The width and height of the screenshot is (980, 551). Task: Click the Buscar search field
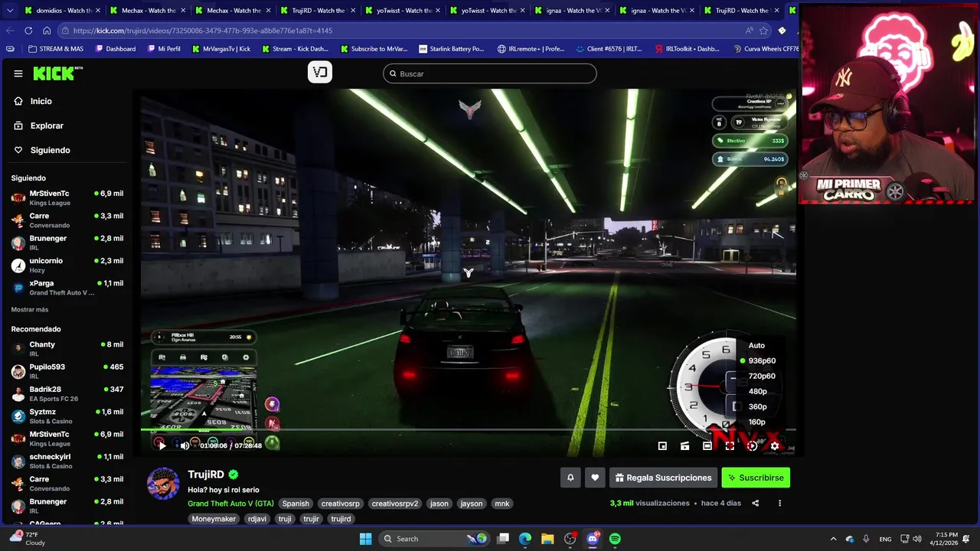coord(490,73)
